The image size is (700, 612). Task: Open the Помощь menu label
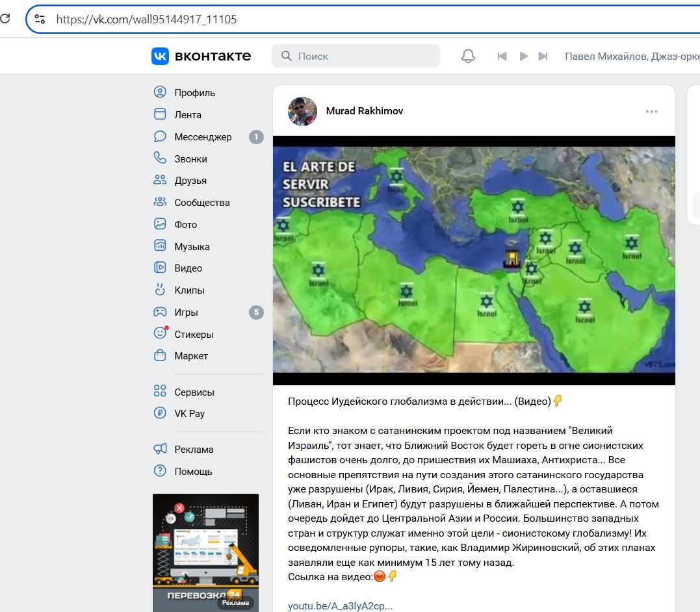(x=193, y=472)
